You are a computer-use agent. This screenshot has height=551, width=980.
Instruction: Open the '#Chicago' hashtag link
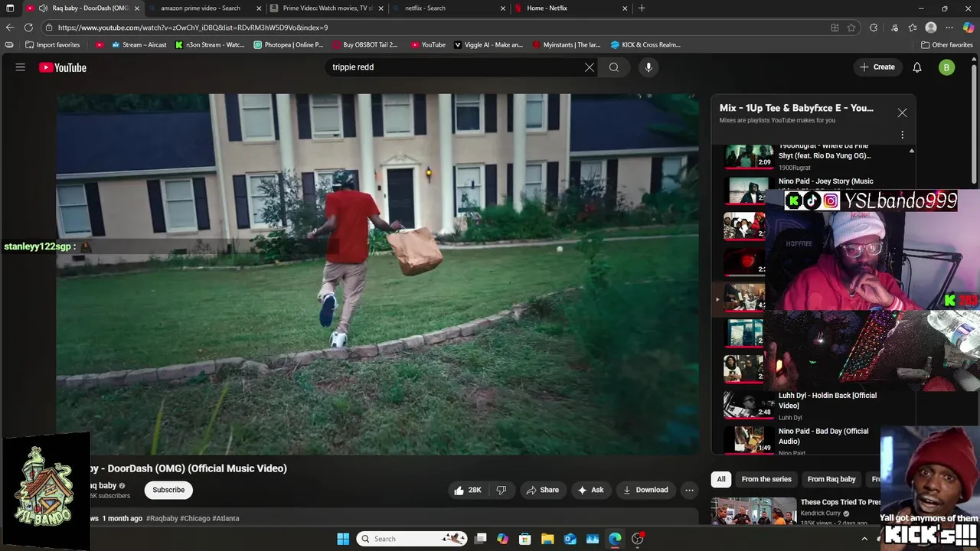195,518
